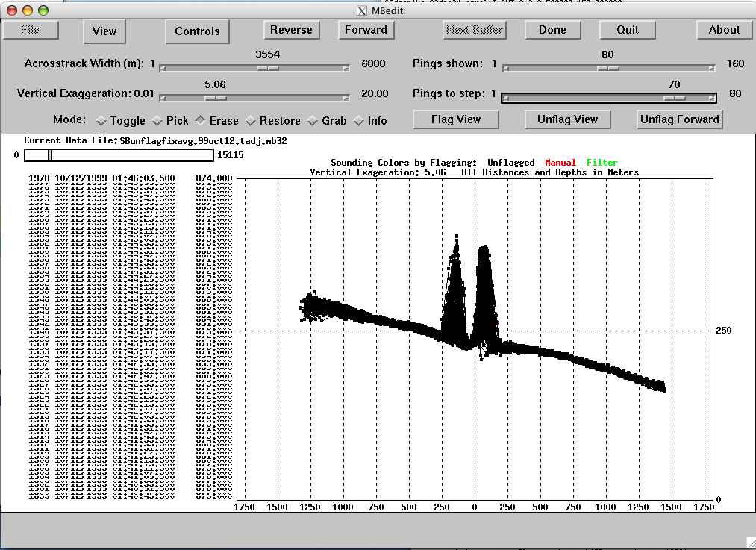756x550 pixels.
Task: Click the Vertical Exaggeration slider handle
Action: point(216,98)
